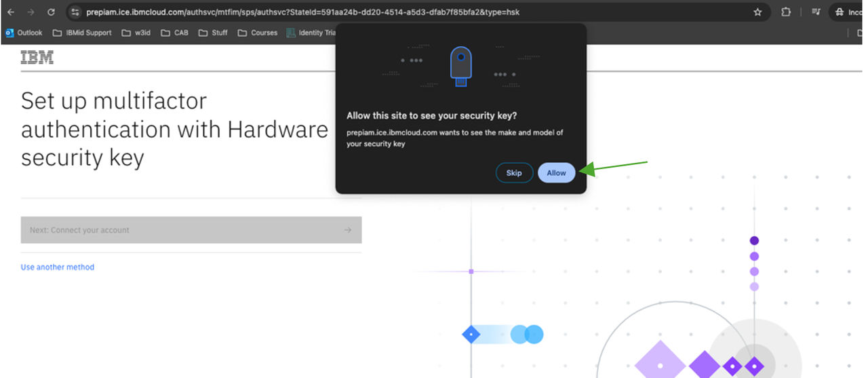Open the Courses bookmark folder
Viewport: 868px width, 378px height.
point(258,33)
